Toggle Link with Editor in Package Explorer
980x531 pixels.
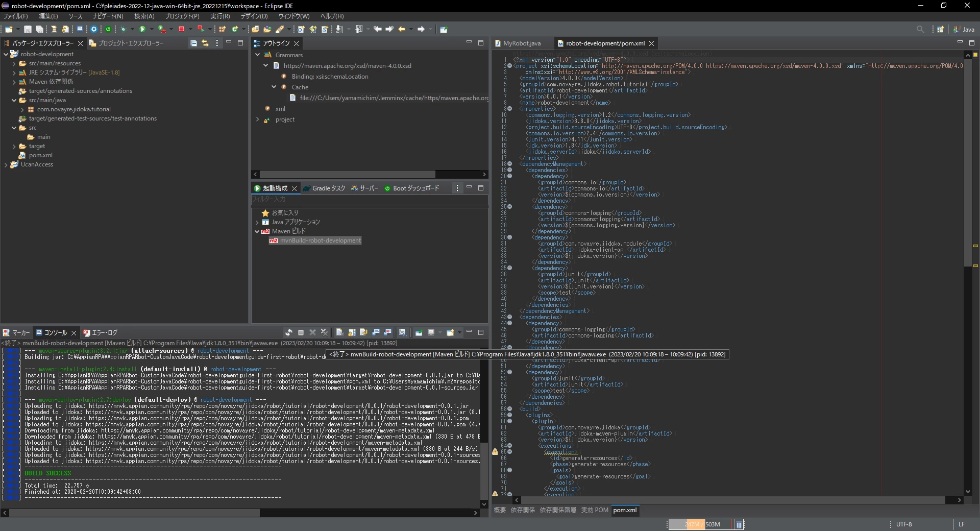point(205,43)
